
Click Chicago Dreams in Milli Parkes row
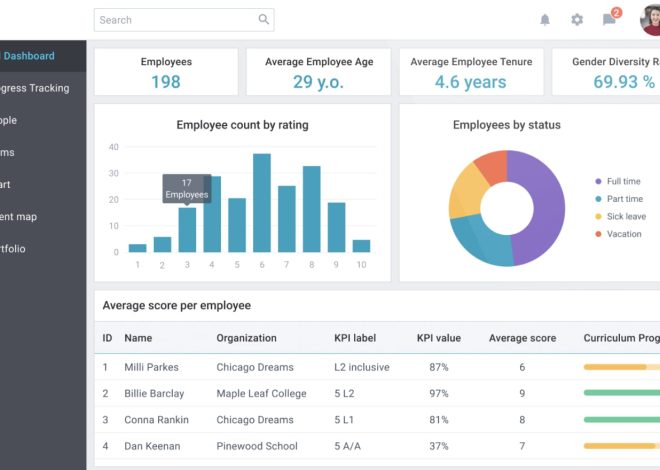coord(255,367)
